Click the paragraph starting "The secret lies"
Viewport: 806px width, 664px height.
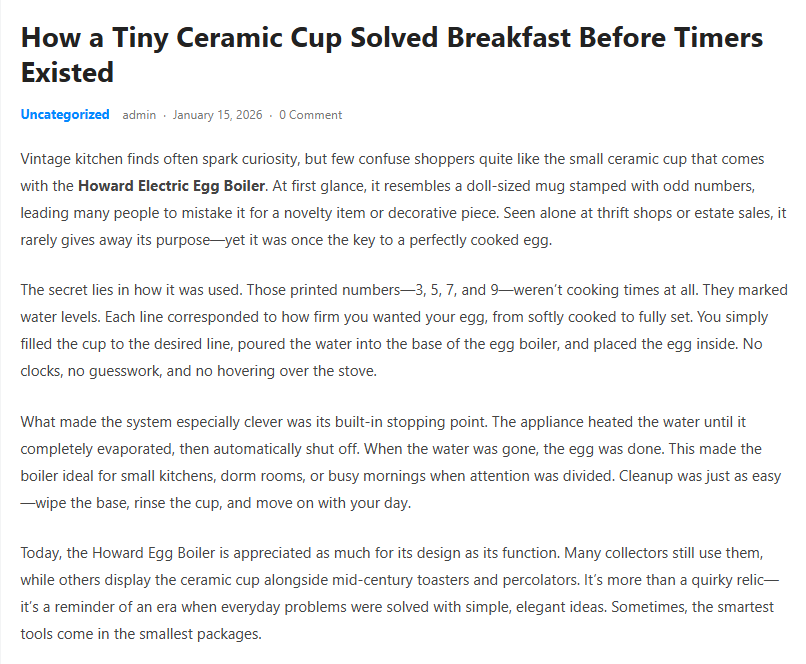tap(400, 329)
